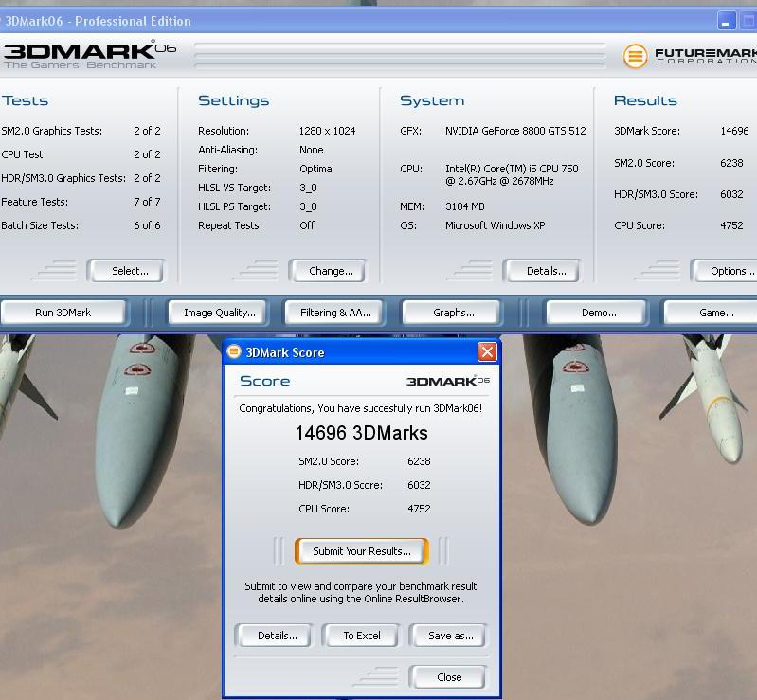Click 'Feature Tests:' label

(35, 202)
